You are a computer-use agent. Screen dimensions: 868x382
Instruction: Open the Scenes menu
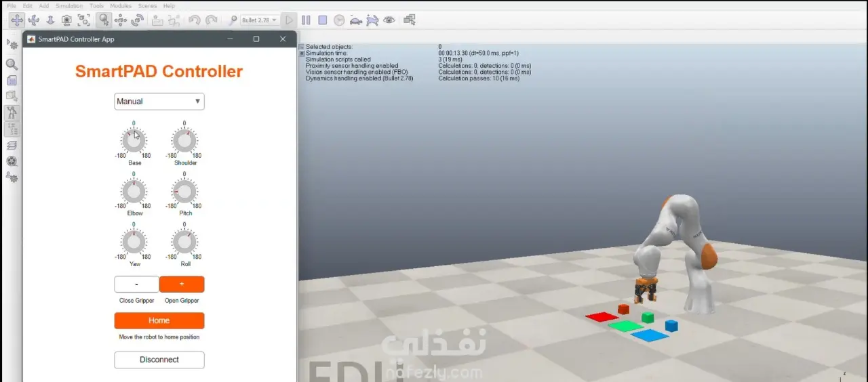[x=147, y=5]
